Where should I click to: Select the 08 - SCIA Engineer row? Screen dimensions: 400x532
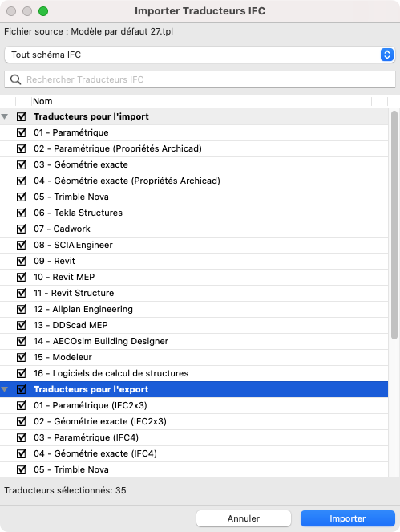[194, 245]
